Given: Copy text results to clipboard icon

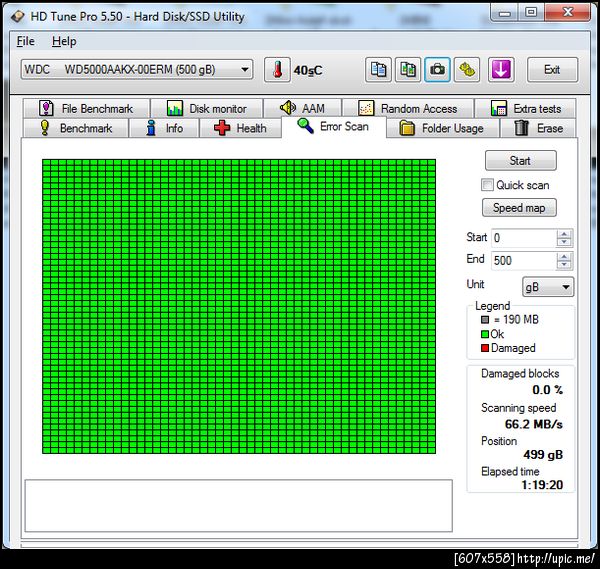Looking at the screenshot, I should [378, 70].
